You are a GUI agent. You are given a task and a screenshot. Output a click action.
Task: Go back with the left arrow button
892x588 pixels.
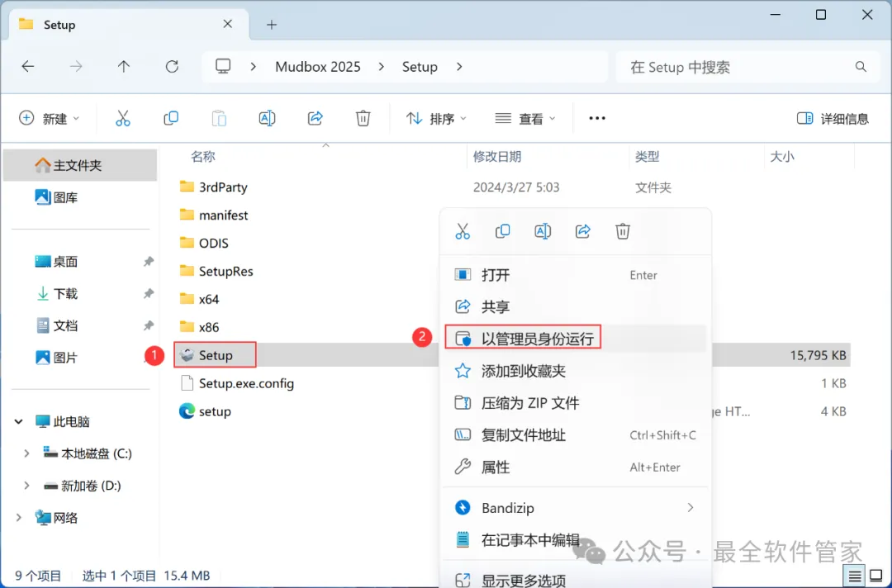(x=28, y=67)
